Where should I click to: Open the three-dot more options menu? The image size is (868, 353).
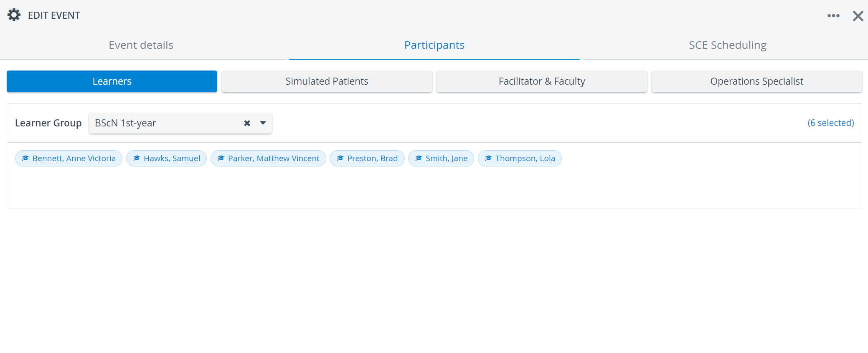833,15
